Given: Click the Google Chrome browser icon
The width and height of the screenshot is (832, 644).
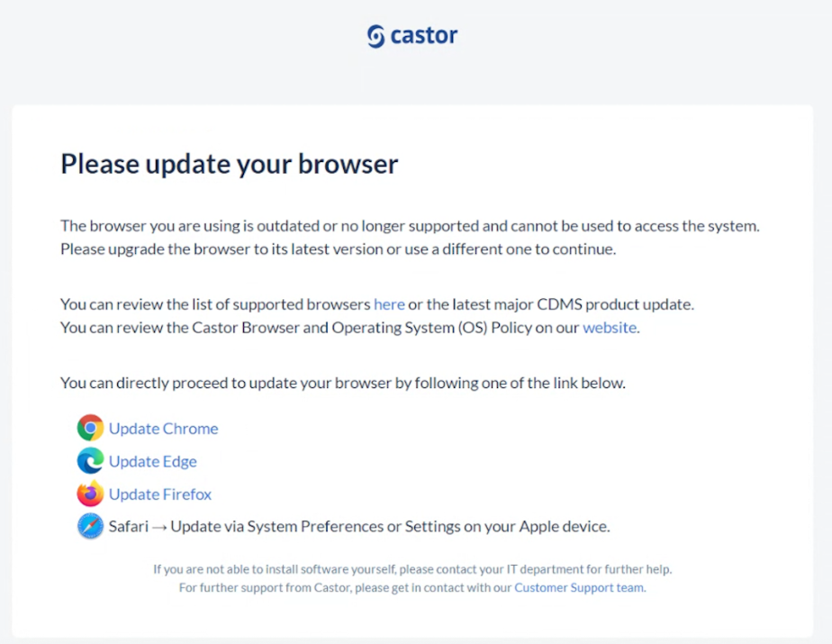Looking at the screenshot, I should (x=90, y=428).
